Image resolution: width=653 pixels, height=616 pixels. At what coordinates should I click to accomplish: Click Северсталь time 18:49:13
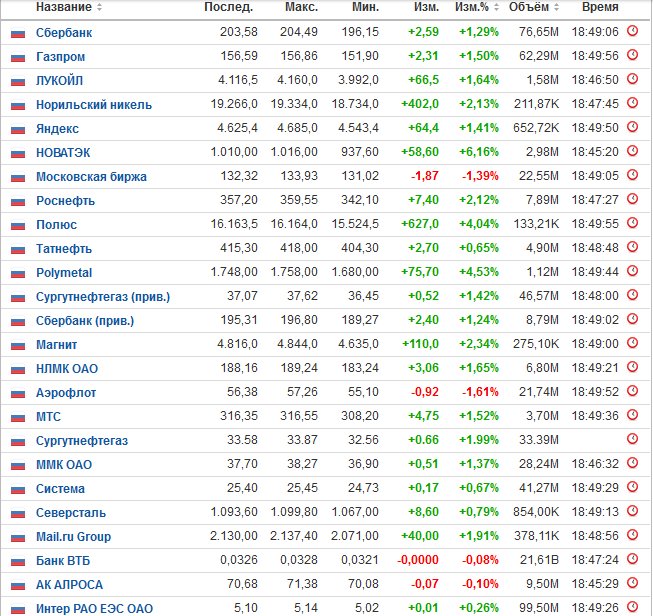pyautogui.click(x=595, y=511)
